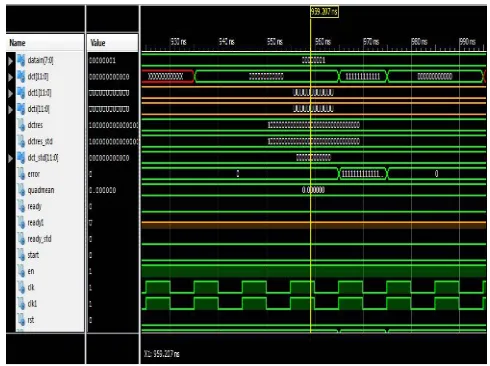Viewport: 490px width, 366px height.
Task: Click the datain[7:0] bus signal icon
Action: click(x=21, y=60)
